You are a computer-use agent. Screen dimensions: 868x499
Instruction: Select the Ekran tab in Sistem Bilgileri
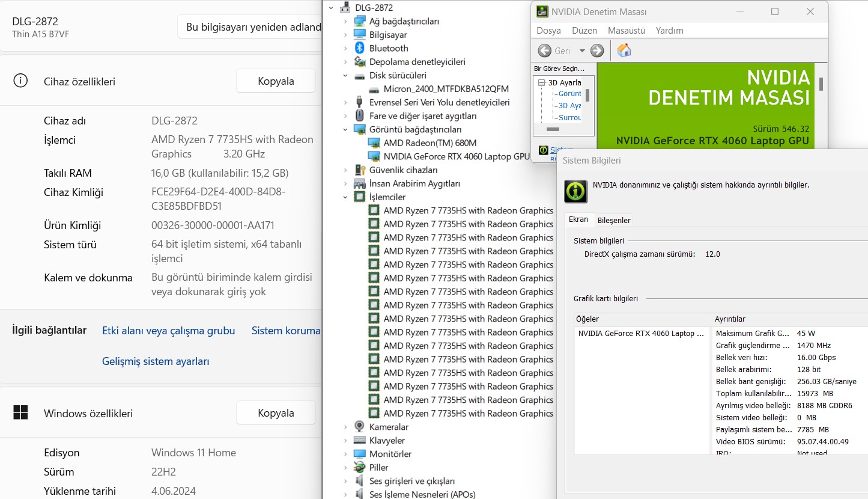pos(578,219)
